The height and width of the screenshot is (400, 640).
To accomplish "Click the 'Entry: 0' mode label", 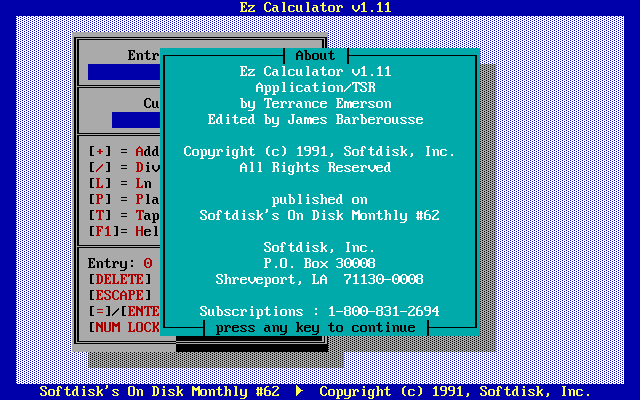I will pyautogui.click(x=120, y=263).
